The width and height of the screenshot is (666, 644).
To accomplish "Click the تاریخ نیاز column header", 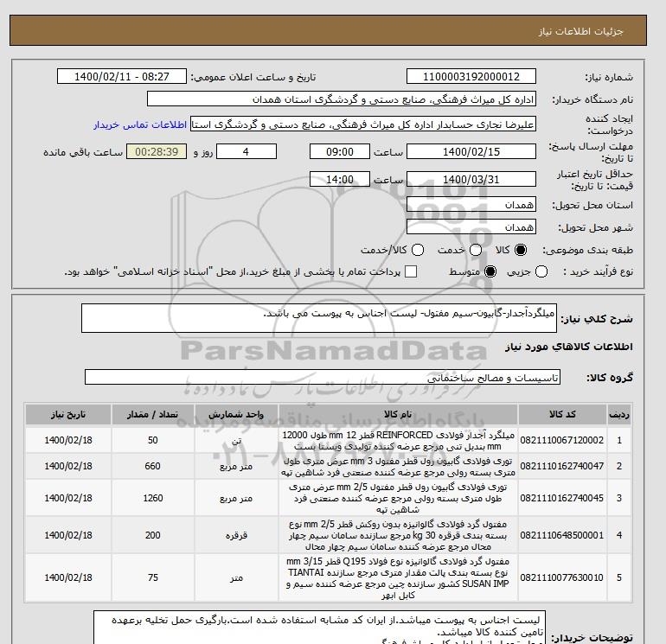I will pos(68,414).
